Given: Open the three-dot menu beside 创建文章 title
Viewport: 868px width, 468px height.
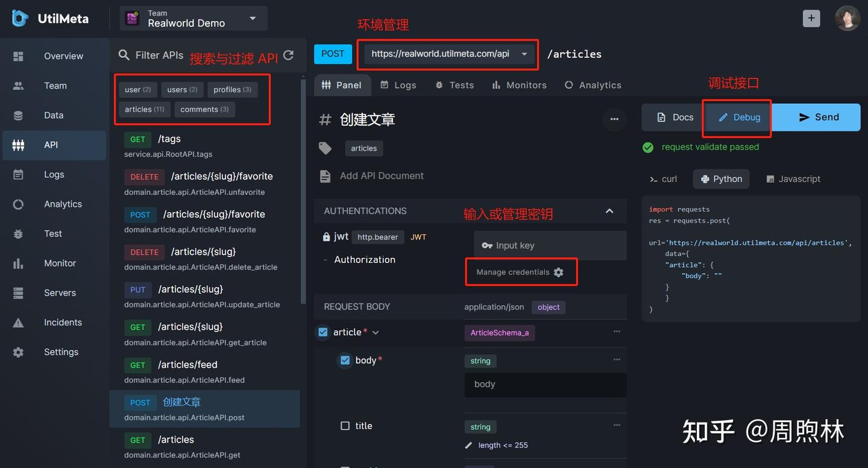Looking at the screenshot, I should [614, 119].
